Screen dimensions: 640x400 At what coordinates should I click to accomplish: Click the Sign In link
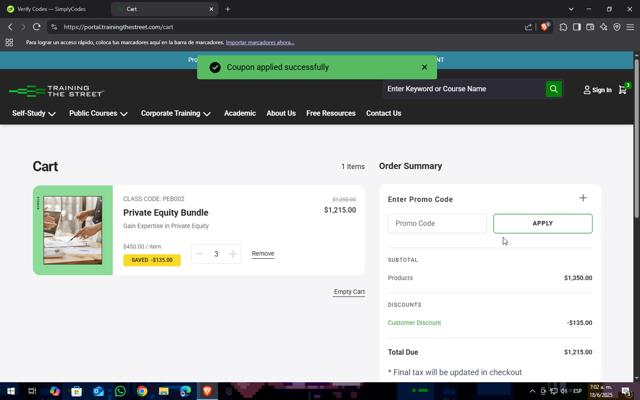tap(602, 90)
